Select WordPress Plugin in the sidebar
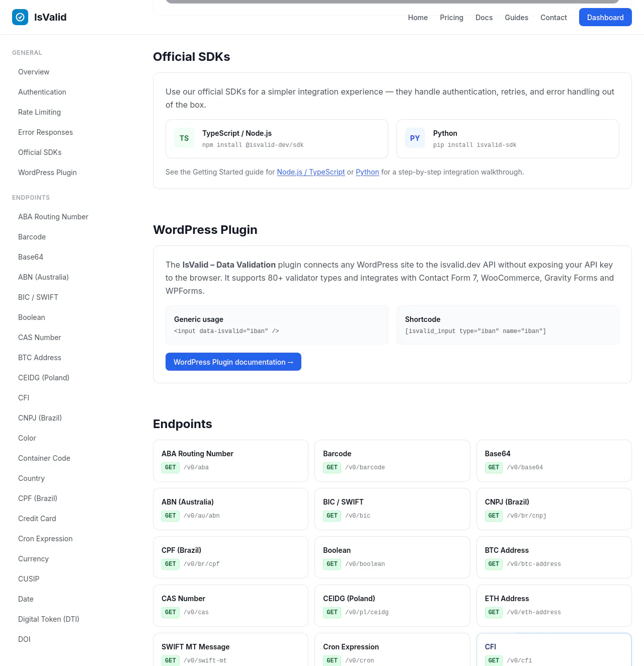 coord(47,173)
